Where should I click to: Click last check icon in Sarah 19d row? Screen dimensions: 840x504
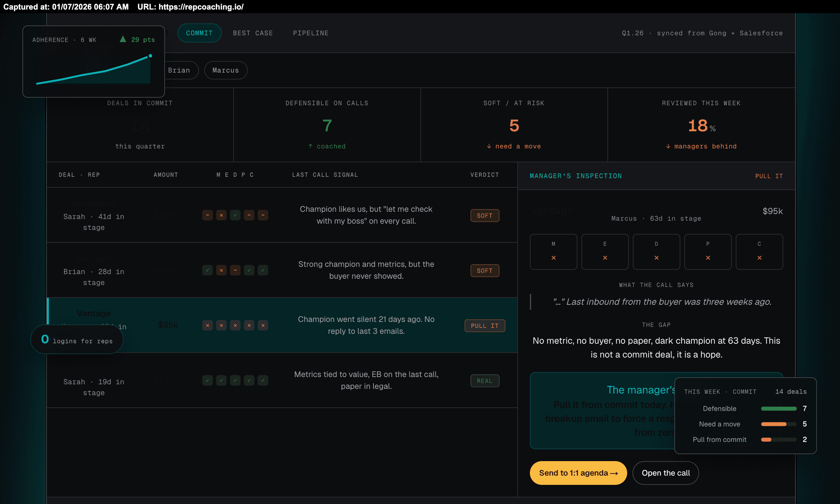point(263,380)
